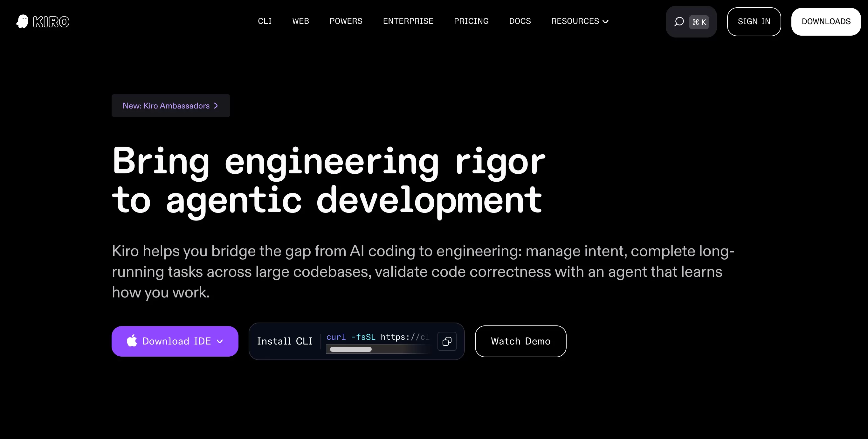
Task: Copy the CLI install command
Action: (x=447, y=341)
